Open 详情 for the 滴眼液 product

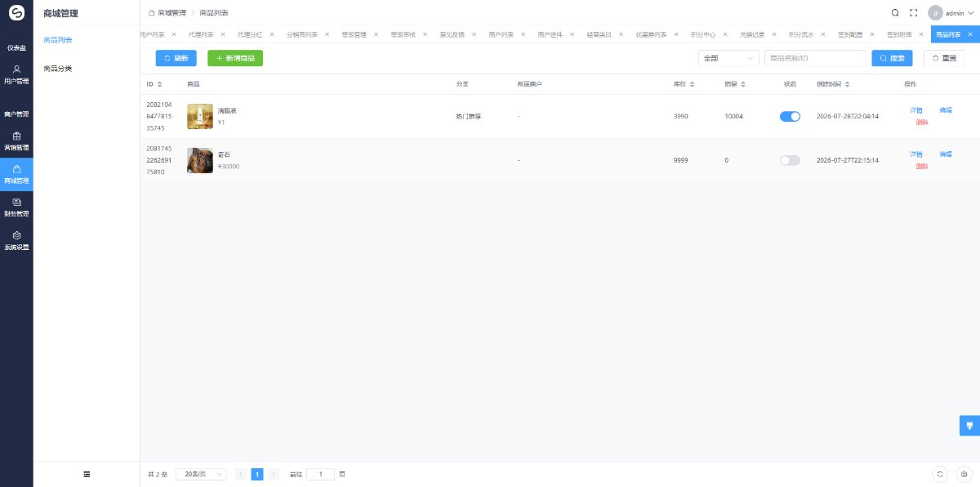tap(916, 109)
